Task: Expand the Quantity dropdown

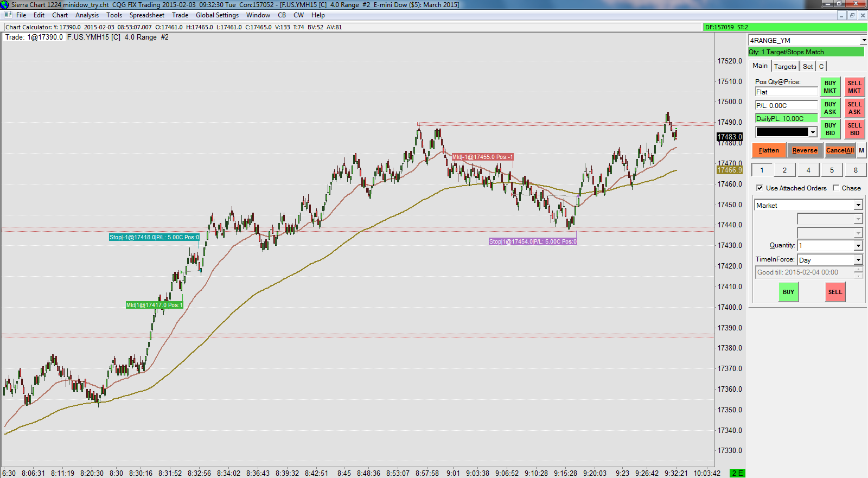Action: [858, 246]
